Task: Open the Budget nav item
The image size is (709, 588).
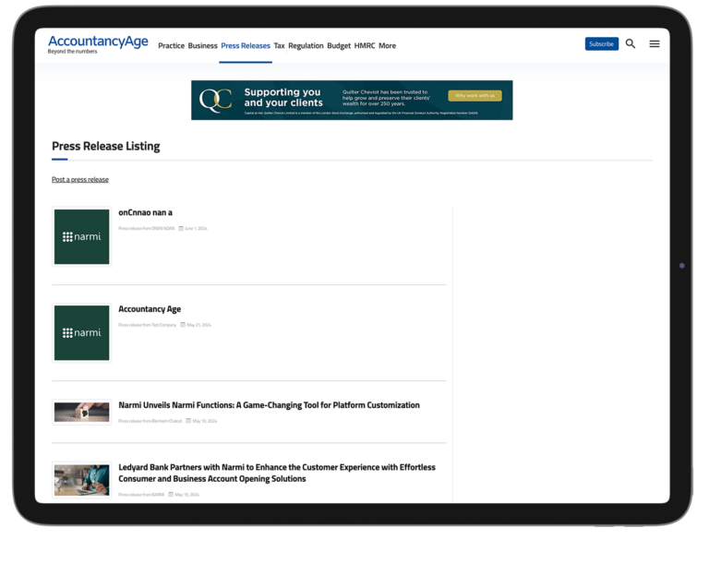Action: pos(339,45)
